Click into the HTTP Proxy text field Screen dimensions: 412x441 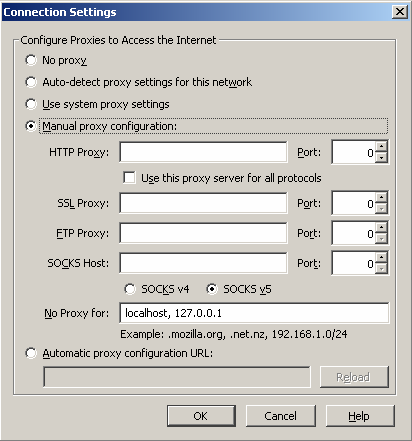pyautogui.click(x=203, y=152)
